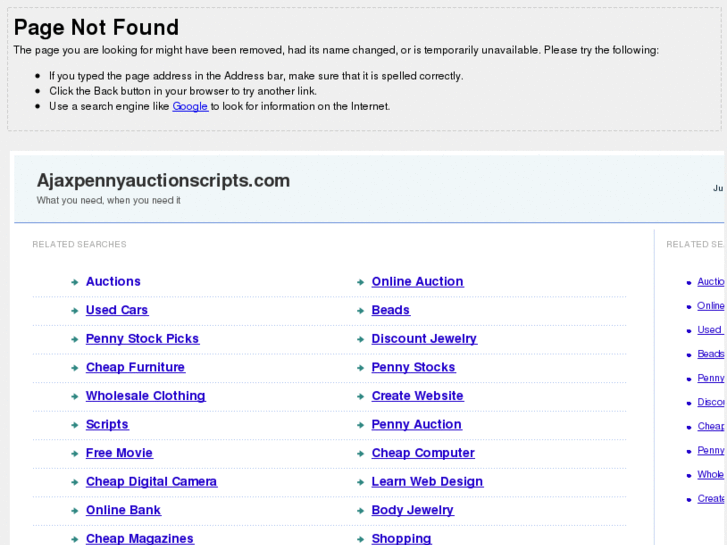Open the Free Movie link
Screen dimensions: 727x545
point(119,453)
